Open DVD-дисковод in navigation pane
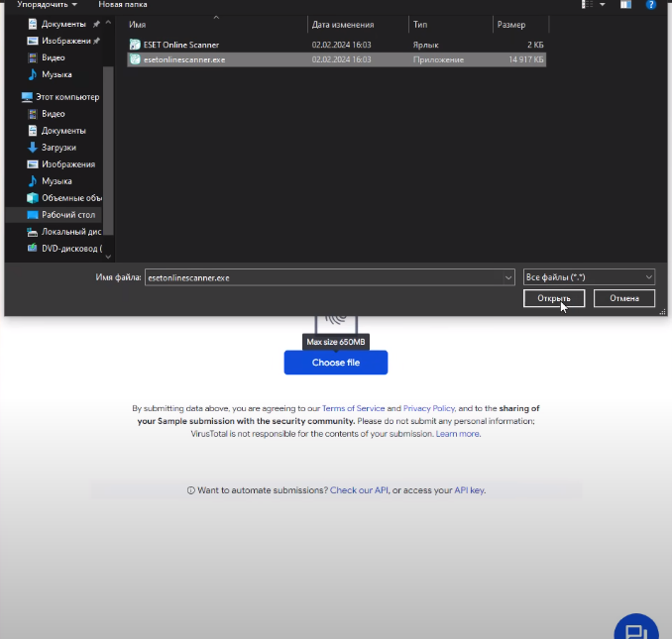 (x=64, y=249)
